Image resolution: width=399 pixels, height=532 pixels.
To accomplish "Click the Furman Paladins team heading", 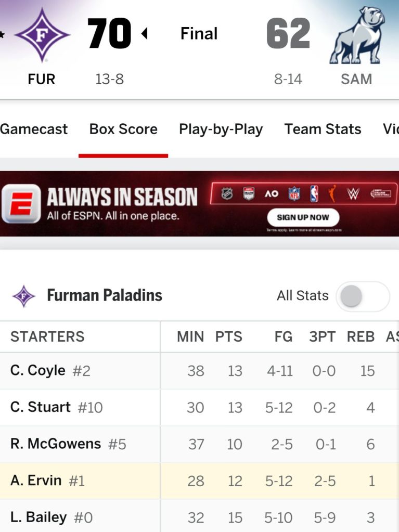I will point(105,296).
